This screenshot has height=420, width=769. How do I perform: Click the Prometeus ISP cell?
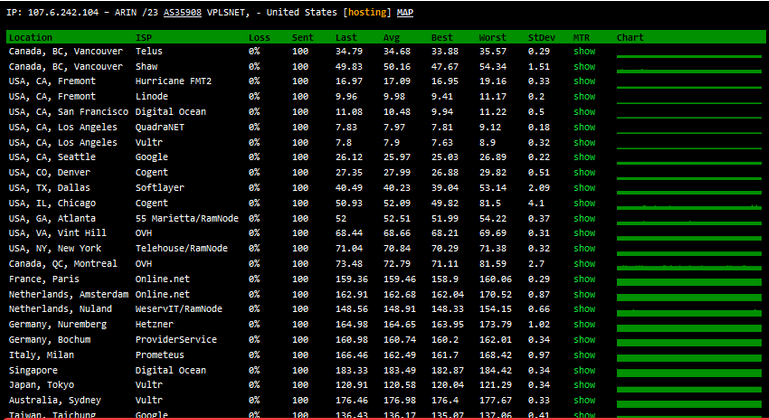coord(160,355)
